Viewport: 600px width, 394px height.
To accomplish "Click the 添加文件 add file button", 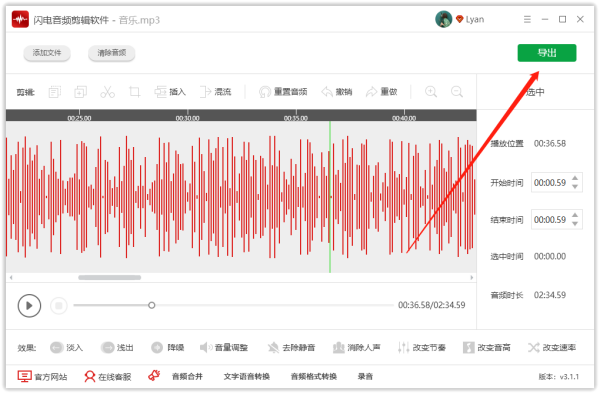I will (47, 53).
